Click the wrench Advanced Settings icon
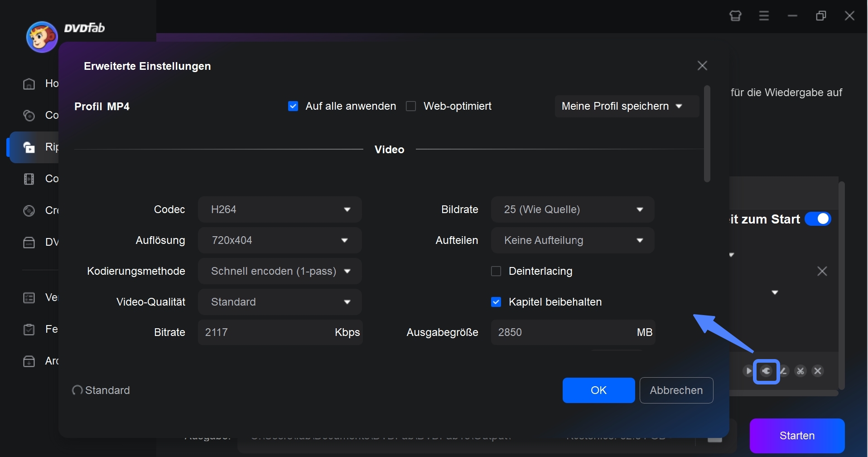Screen dimensions: 868x457 pyautogui.click(x=767, y=371)
